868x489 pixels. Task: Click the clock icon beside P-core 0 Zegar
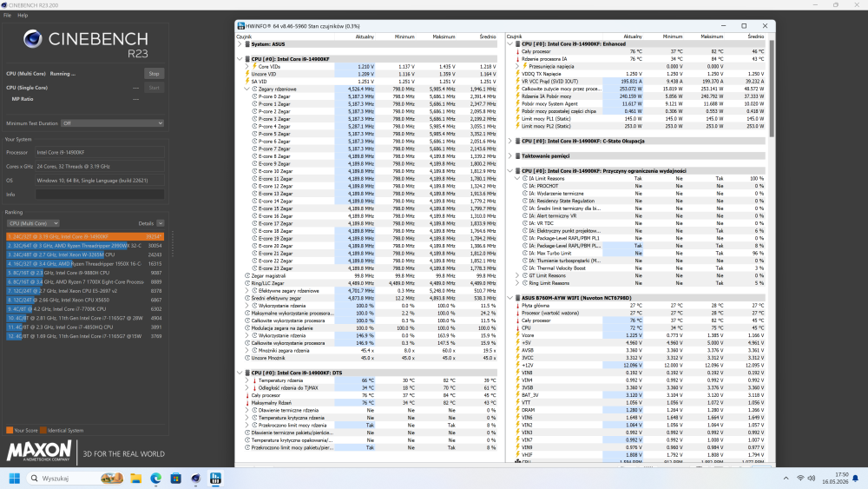(x=254, y=96)
